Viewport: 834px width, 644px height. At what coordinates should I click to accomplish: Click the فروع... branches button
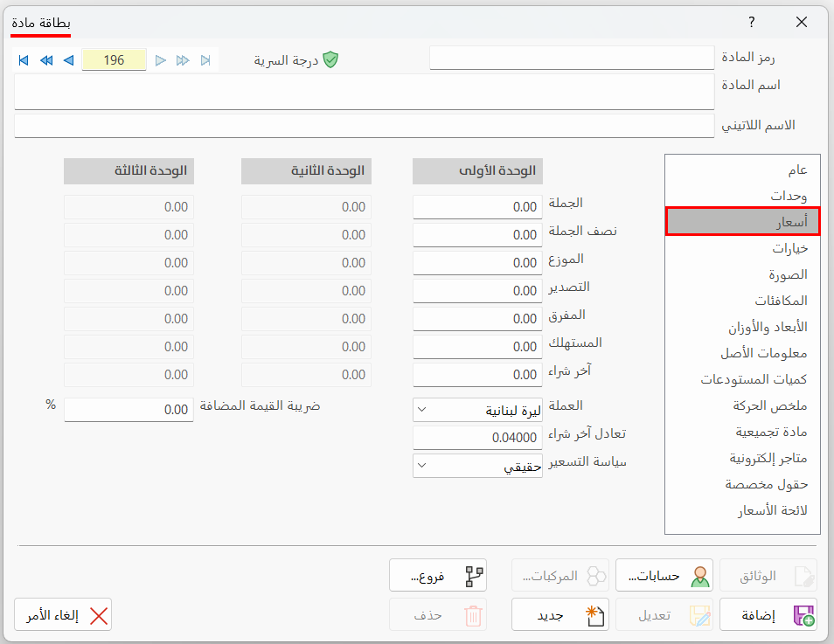[x=438, y=575]
